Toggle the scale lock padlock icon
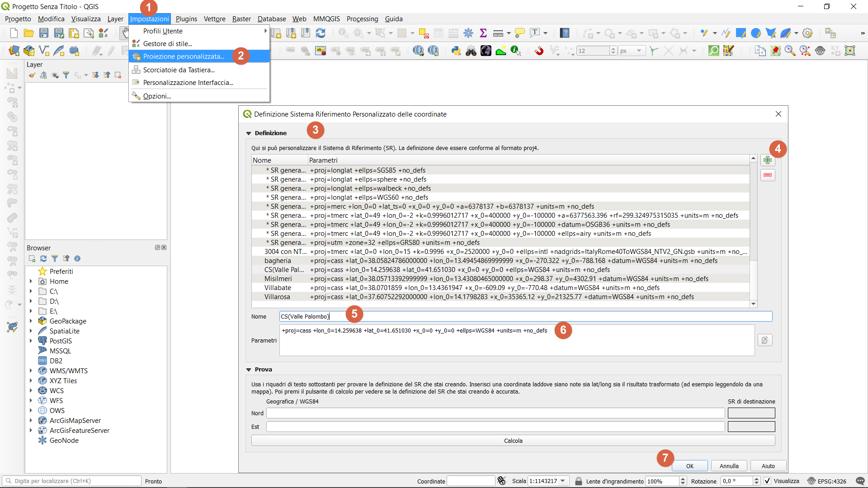Image resolution: width=868 pixels, height=488 pixels. pyautogui.click(x=578, y=481)
